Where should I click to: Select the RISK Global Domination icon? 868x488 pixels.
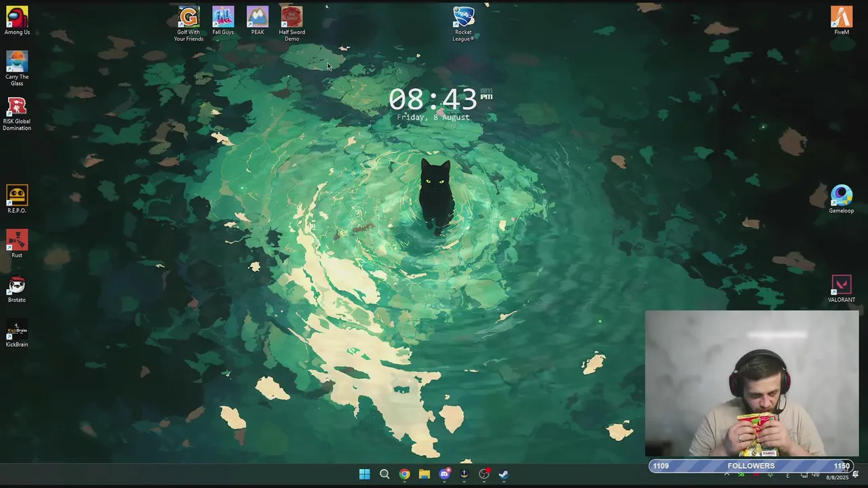pyautogui.click(x=17, y=113)
